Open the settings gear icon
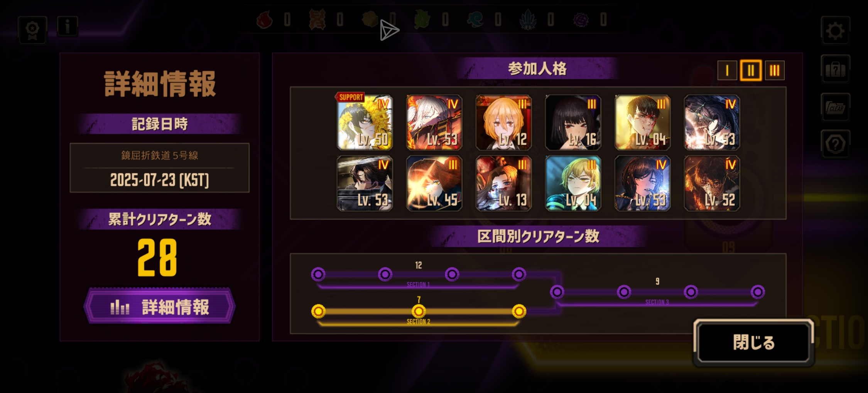Viewport: 868px width, 393px height. pos(835,30)
